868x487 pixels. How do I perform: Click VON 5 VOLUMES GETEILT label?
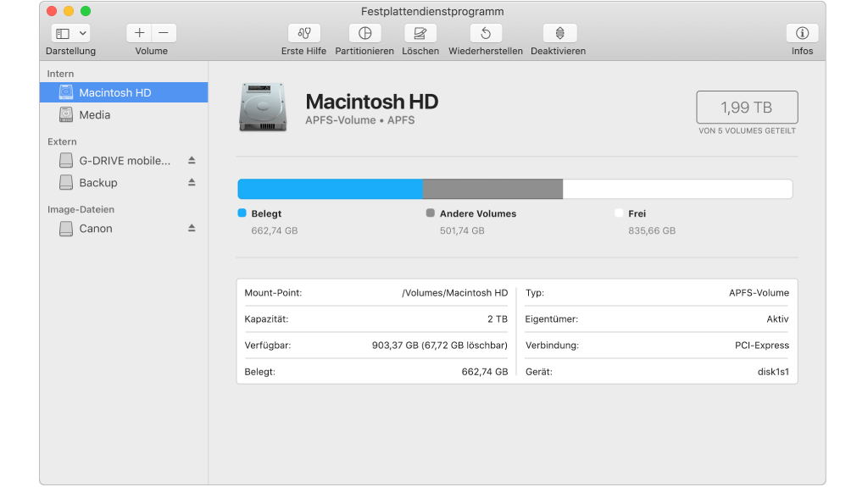[x=747, y=131]
